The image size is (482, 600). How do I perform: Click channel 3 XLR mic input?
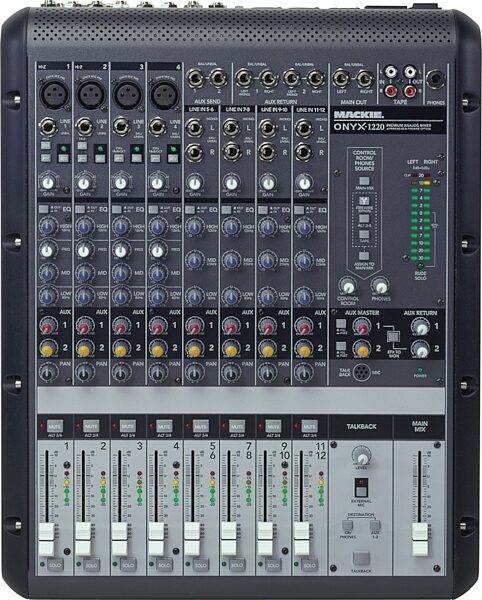coord(128,94)
